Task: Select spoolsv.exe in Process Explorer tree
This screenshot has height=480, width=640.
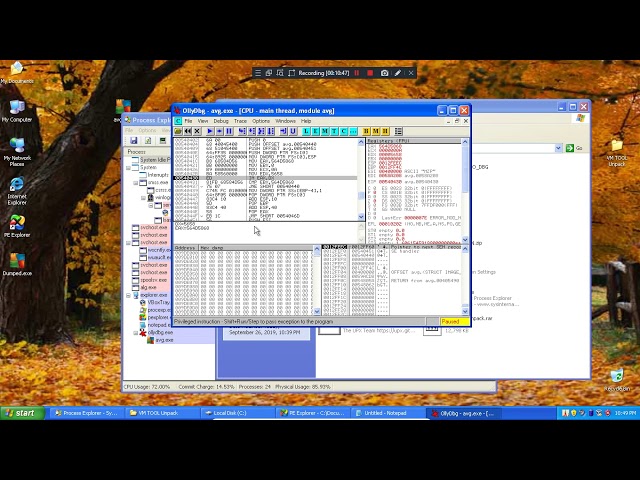Action: 153,280
